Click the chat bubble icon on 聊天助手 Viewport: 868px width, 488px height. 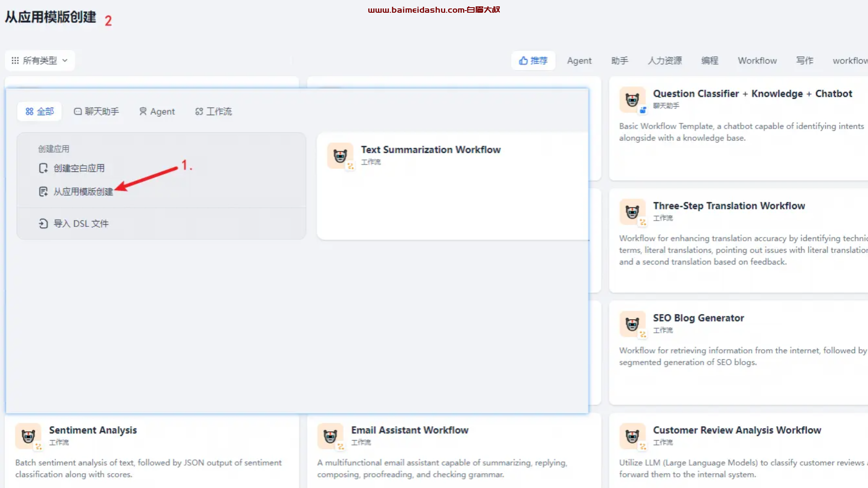78,111
